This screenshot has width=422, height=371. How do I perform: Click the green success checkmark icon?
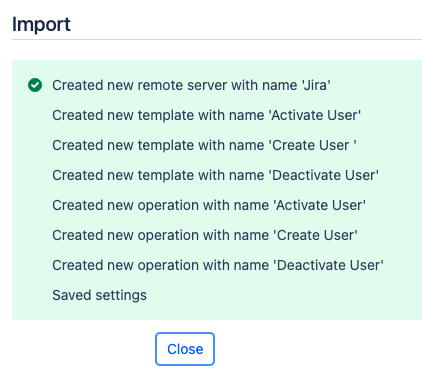pos(35,85)
